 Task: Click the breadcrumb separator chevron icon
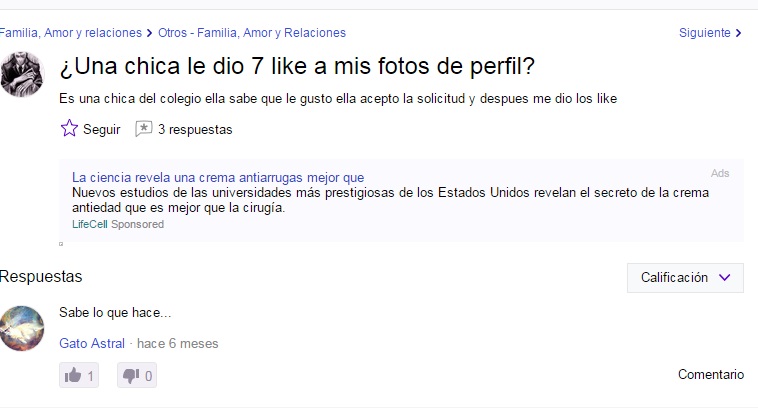149,33
